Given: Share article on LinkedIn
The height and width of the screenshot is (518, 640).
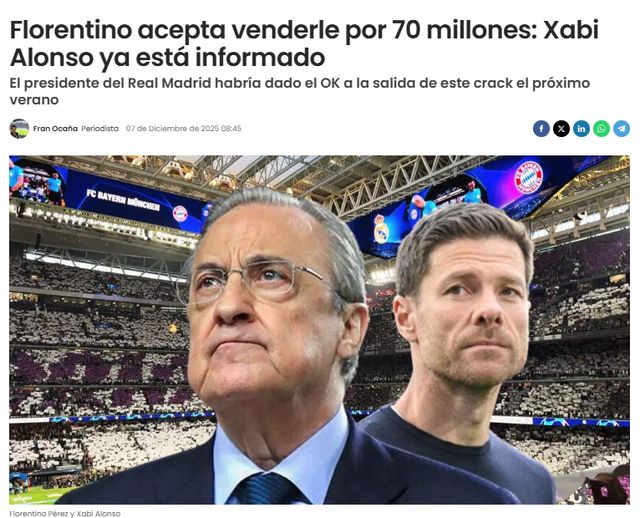Looking at the screenshot, I should 581,129.
